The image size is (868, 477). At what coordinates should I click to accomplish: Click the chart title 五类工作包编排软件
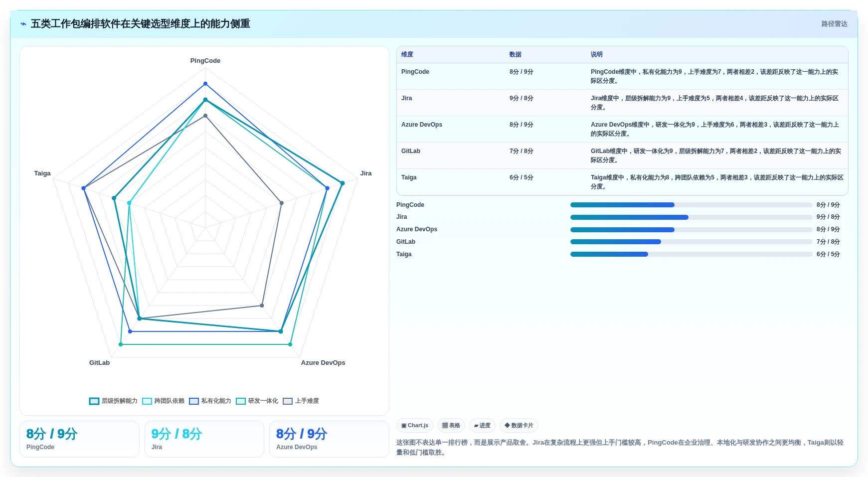141,24
